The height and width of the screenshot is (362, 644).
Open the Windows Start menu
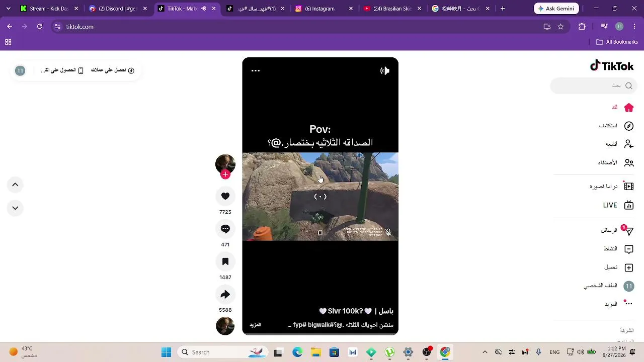[166, 352]
